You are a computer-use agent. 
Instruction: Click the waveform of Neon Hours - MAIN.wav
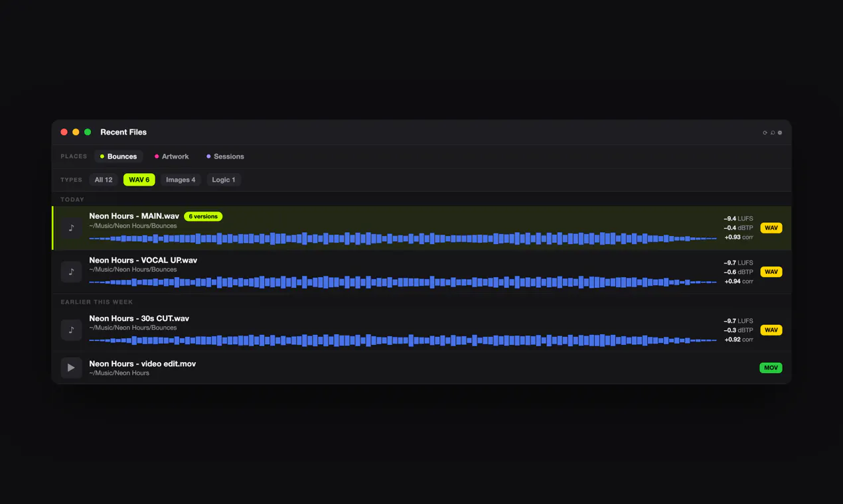coord(403,238)
